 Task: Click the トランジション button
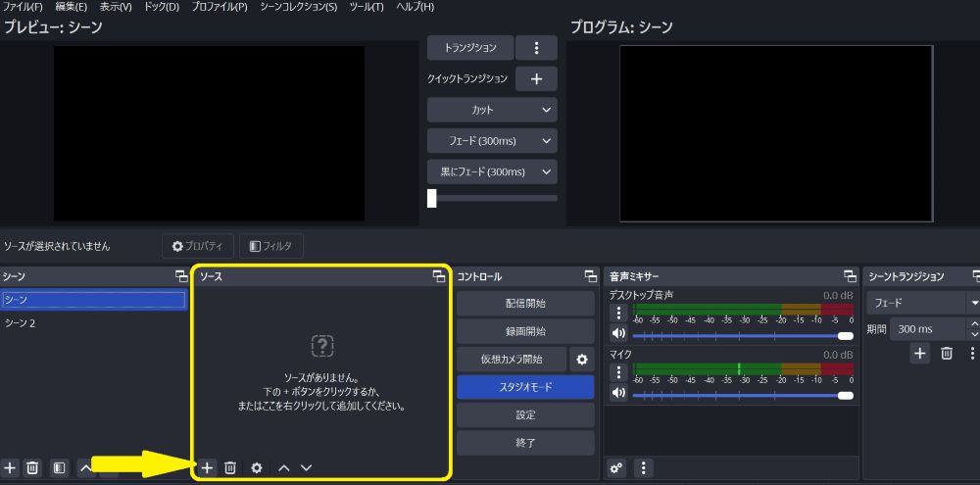pos(470,47)
